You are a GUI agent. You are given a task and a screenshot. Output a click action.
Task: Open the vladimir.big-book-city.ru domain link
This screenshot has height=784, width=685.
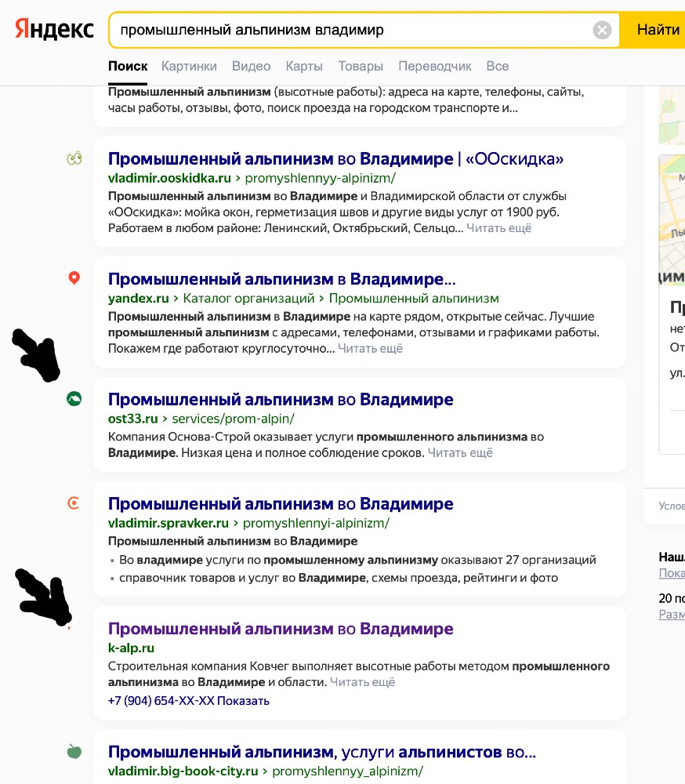[183, 771]
